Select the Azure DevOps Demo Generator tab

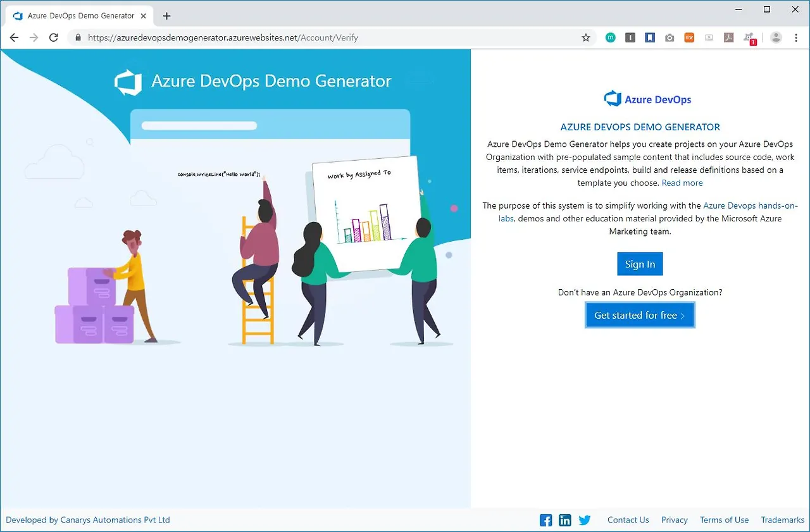click(79, 16)
